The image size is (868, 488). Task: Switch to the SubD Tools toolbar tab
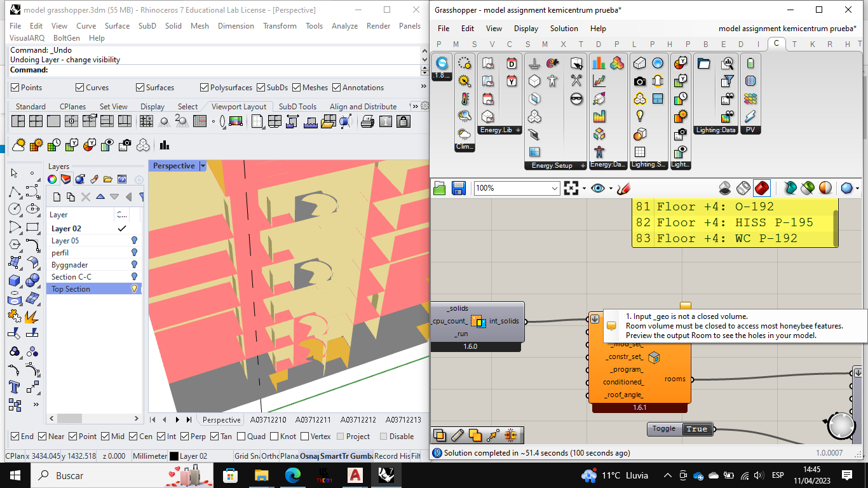297,107
